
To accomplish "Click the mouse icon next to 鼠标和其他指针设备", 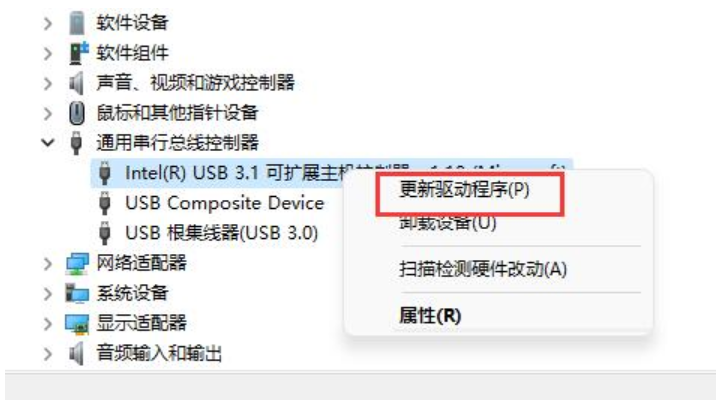I will point(77,113).
